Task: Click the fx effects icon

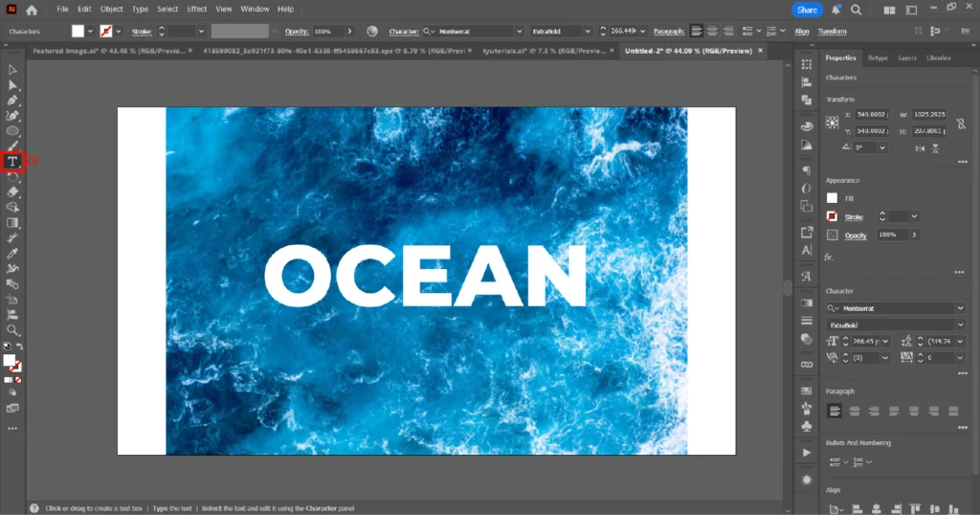Action: [x=829, y=257]
